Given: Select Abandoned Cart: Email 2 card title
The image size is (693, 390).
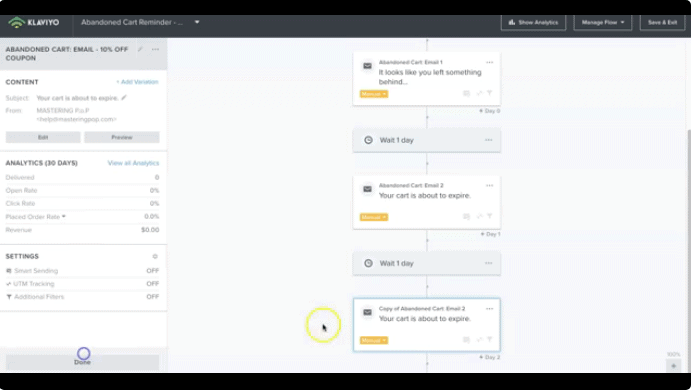Looking at the screenshot, I should pos(411,185).
